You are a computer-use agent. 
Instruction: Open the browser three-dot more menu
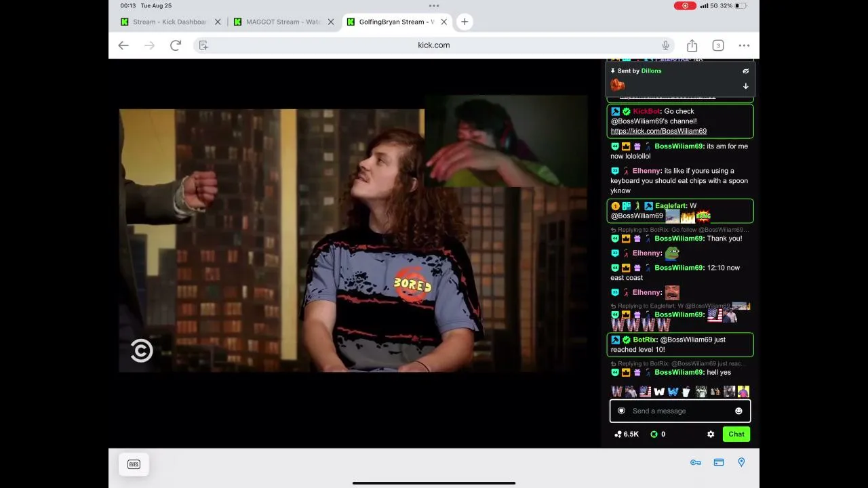(x=744, y=45)
